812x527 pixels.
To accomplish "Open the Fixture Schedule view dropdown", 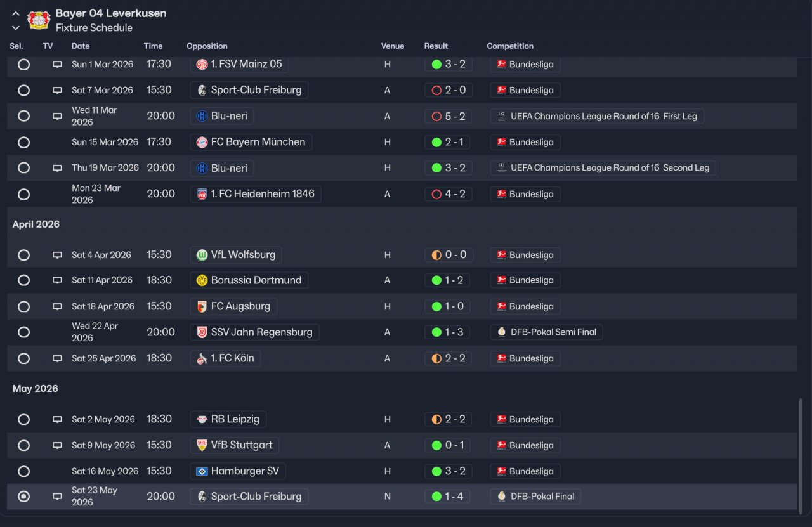I will coord(94,28).
